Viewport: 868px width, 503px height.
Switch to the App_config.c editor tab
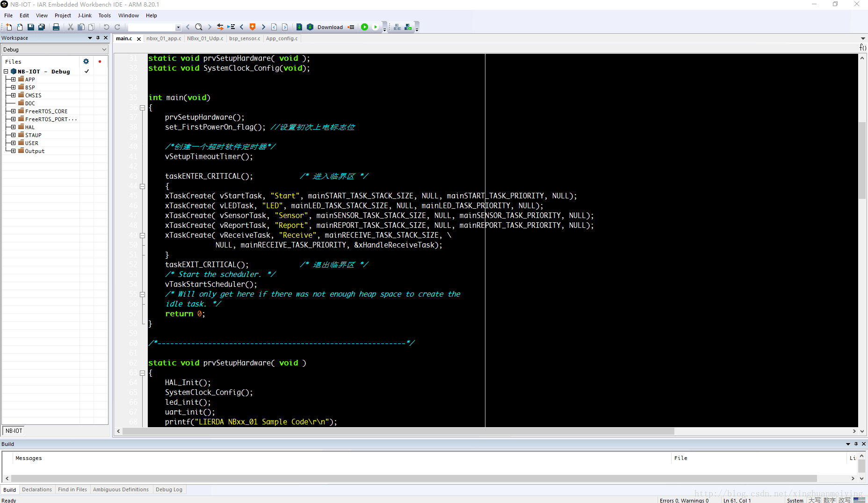tap(282, 38)
